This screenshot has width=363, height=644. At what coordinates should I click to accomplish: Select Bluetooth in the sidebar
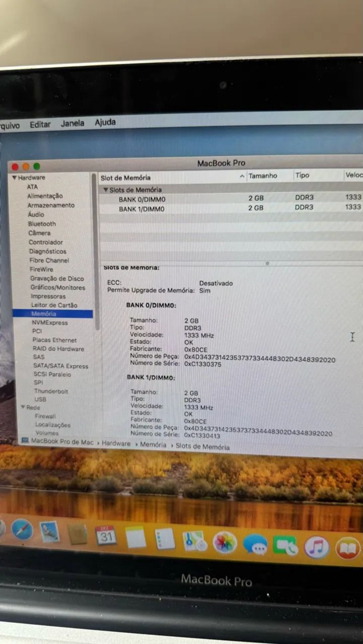coord(42,223)
